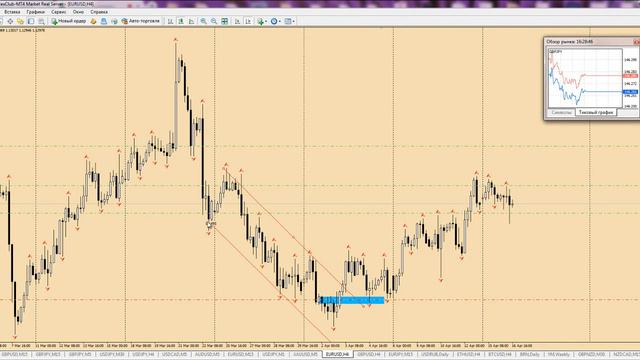Open the Navigator folder icon in toolbar
Image resolution: width=640 pixels, height=360 pixels.
(x=20, y=21)
